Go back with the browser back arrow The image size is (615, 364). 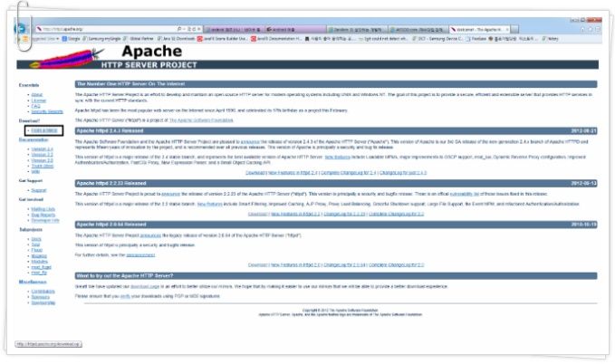point(20,28)
